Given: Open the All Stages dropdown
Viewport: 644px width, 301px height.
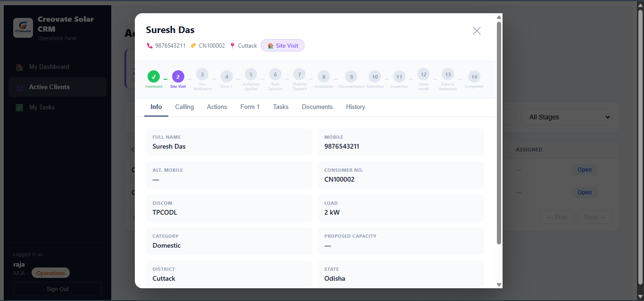Looking at the screenshot, I should coord(567,117).
